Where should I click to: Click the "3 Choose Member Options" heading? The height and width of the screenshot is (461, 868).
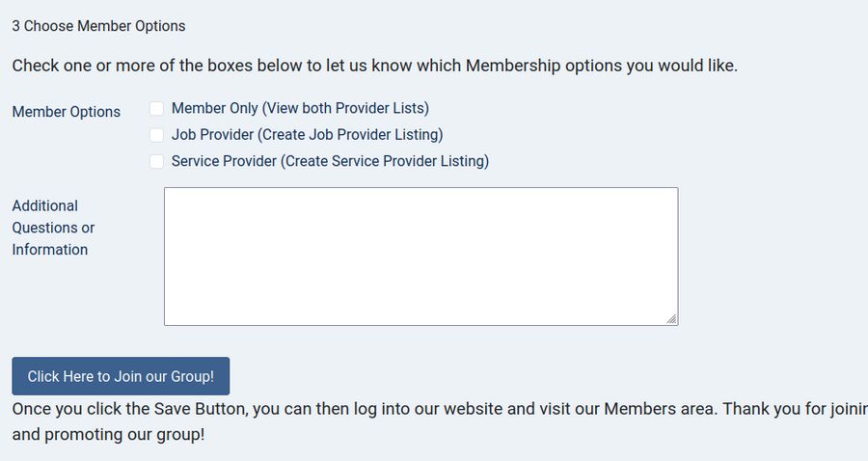98,26
